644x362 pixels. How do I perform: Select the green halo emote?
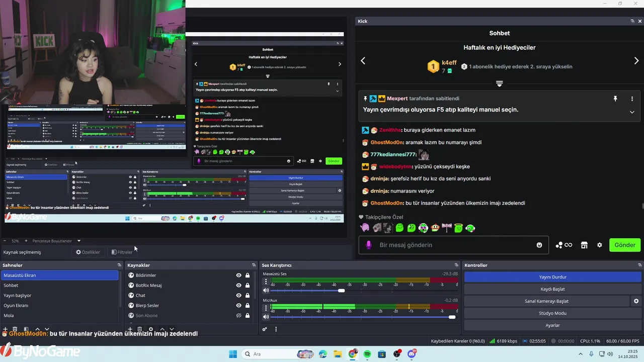pos(458,228)
